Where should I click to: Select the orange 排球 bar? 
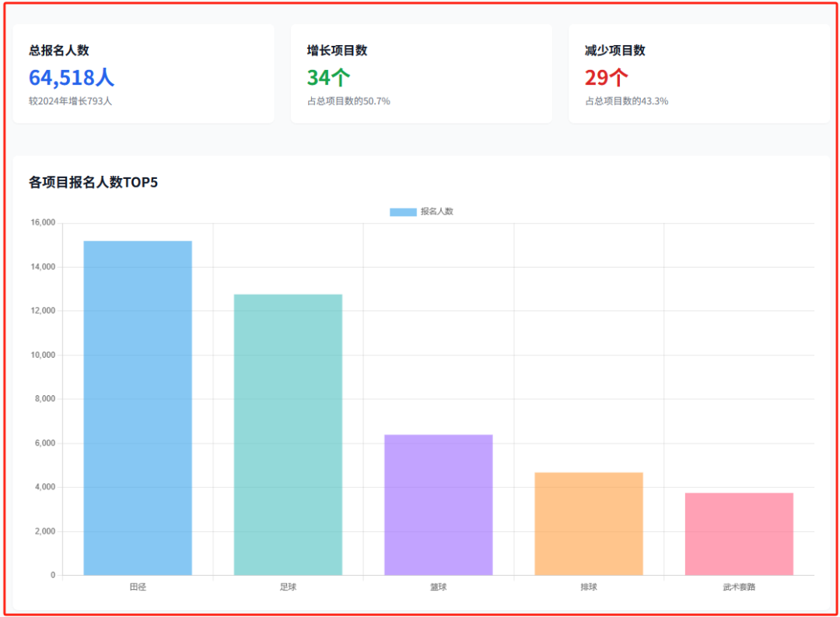click(x=589, y=524)
